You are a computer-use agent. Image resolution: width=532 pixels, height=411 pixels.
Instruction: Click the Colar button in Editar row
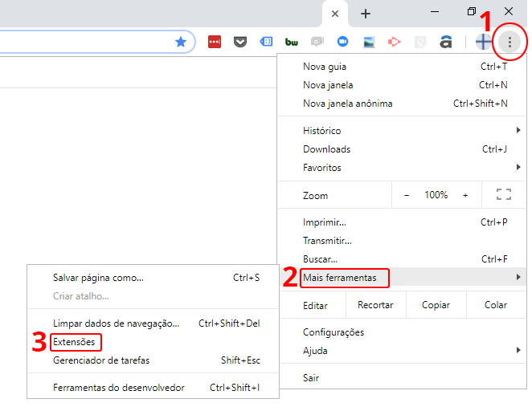tap(496, 305)
